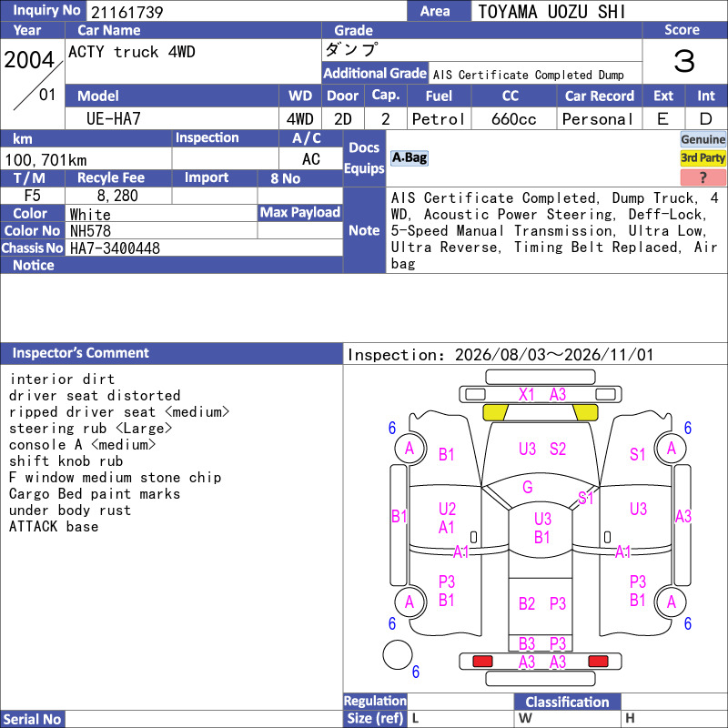Click the model code UE-HA7
This screenshot has width=728, height=728.
pyautogui.click(x=113, y=119)
